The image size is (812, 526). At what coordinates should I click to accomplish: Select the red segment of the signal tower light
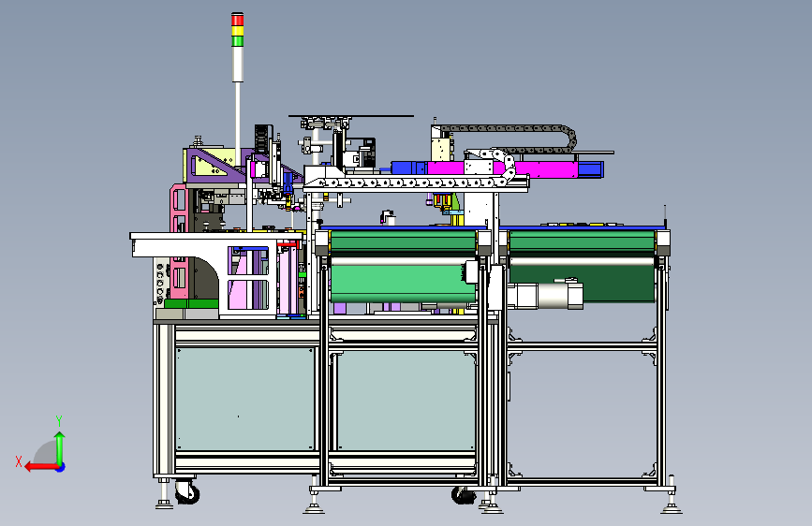coord(237,20)
